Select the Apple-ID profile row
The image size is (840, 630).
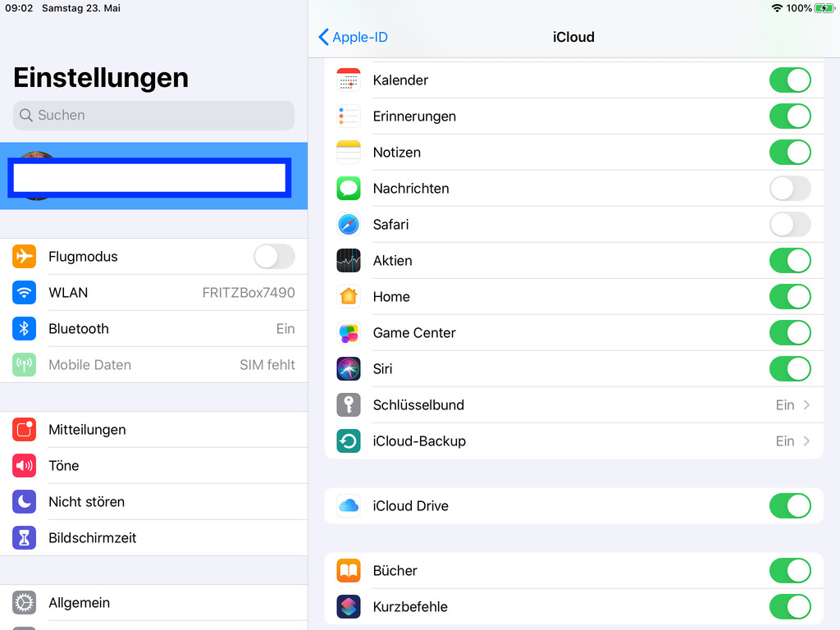pos(153,176)
